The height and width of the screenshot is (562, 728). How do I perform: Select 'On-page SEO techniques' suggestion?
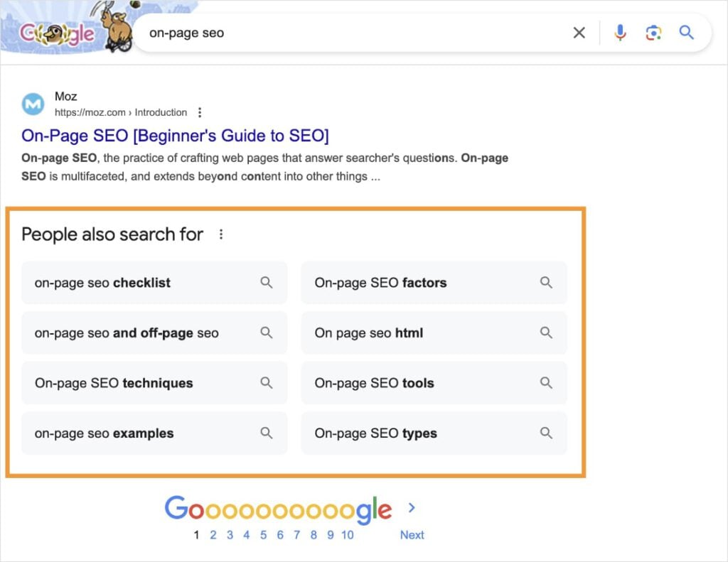click(x=114, y=383)
